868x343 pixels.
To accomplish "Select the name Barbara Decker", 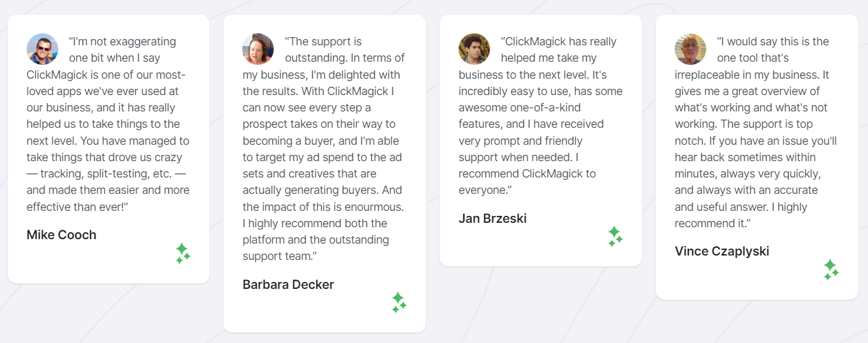I will click(x=288, y=284).
